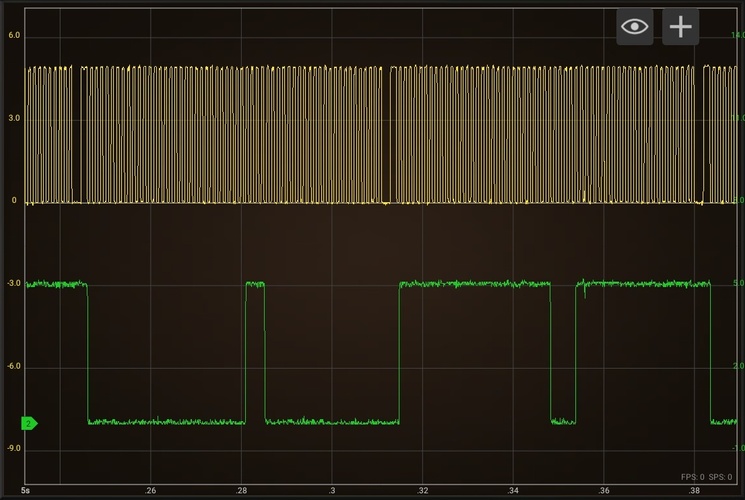The height and width of the screenshot is (500, 745).
Task: Click the -3.0 left axis label
Action: (14, 283)
